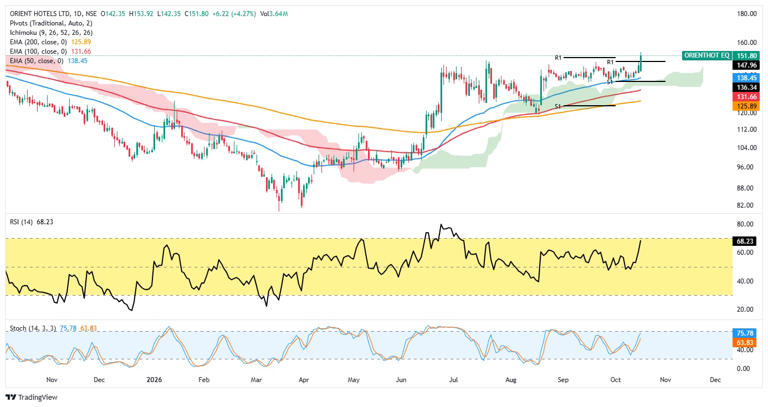Click the Jun label on time axis
Screen dimensions: 768x407
(x=401, y=380)
